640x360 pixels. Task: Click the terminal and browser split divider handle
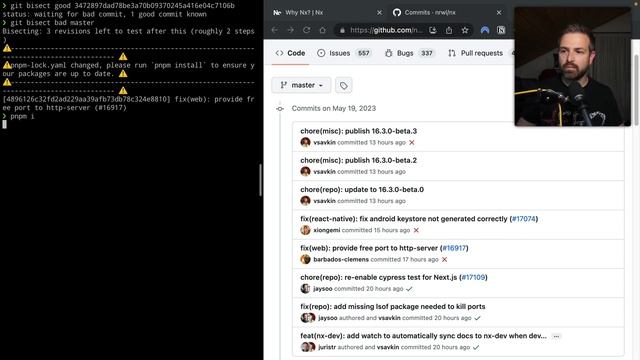(261, 180)
